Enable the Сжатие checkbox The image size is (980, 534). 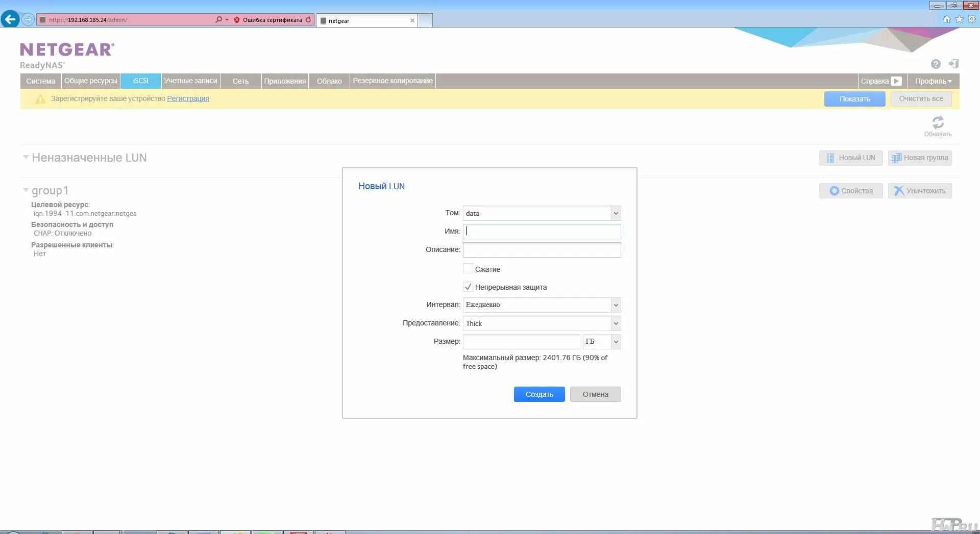468,269
